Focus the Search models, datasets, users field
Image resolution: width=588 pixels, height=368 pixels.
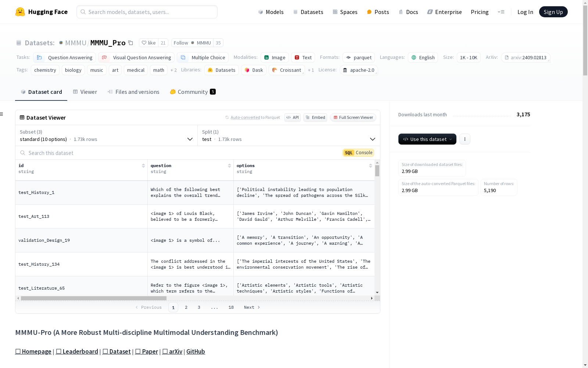[147, 12]
